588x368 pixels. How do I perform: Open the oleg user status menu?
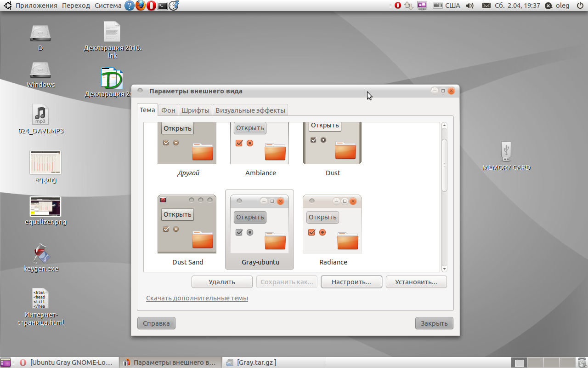coord(557,6)
